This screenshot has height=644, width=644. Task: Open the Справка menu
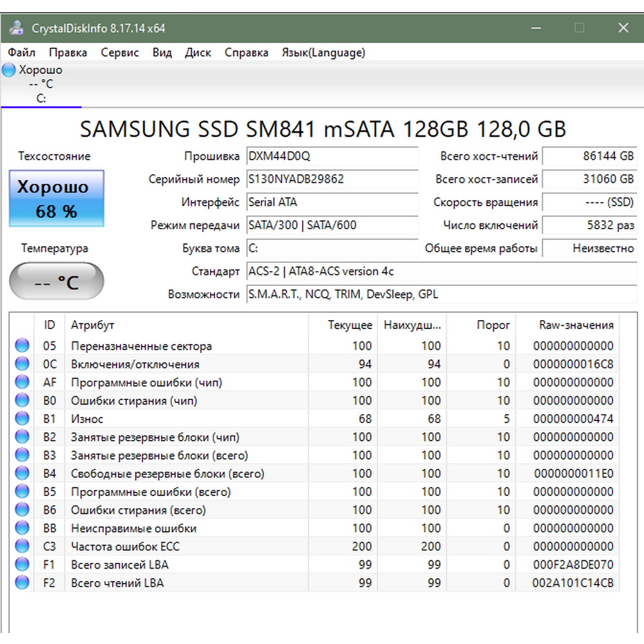click(246, 53)
